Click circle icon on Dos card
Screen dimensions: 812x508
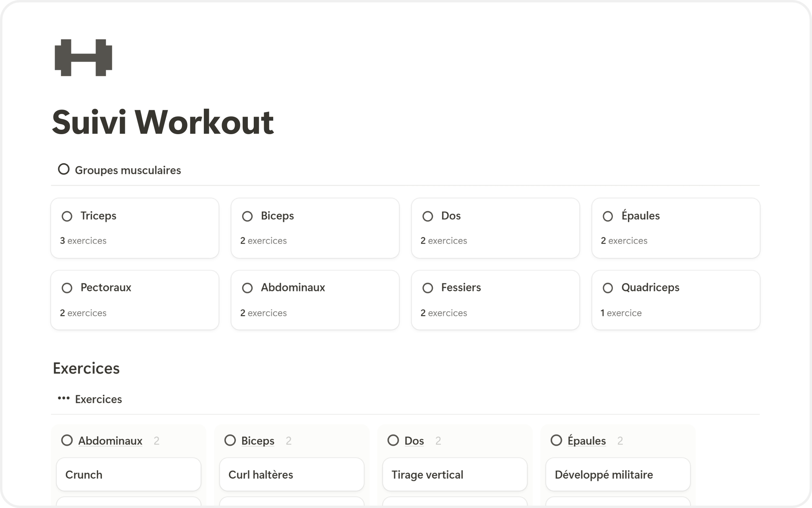pyautogui.click(x=427, y=216)
